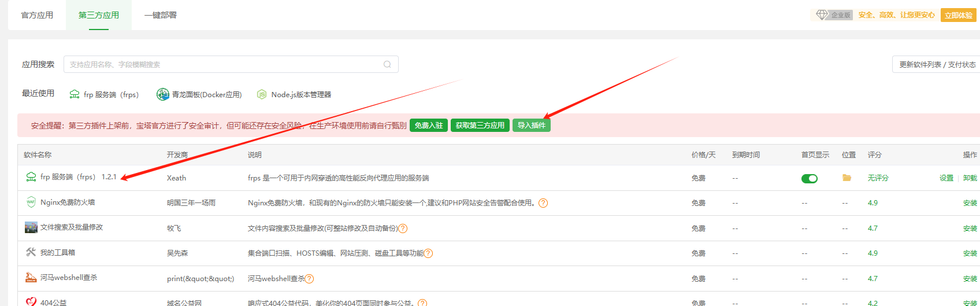Viewport: 980px width, 306px height.
Task: Open Node.js版本管理器 from recently used
Action: click(x=294, y=94)
